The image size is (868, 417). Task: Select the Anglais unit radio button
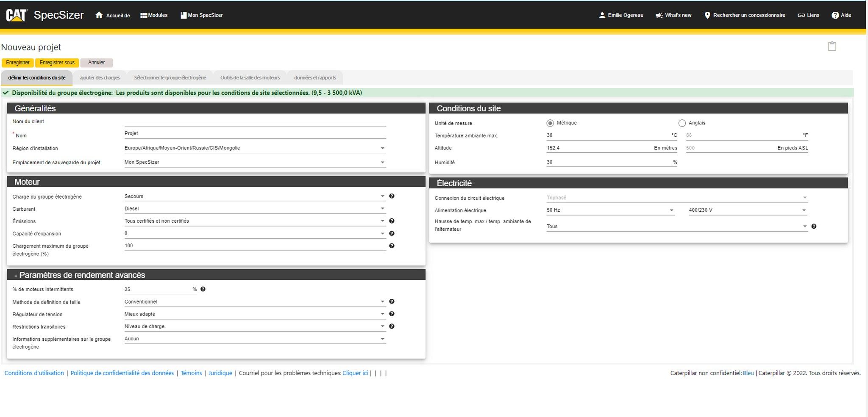(682, 123)
